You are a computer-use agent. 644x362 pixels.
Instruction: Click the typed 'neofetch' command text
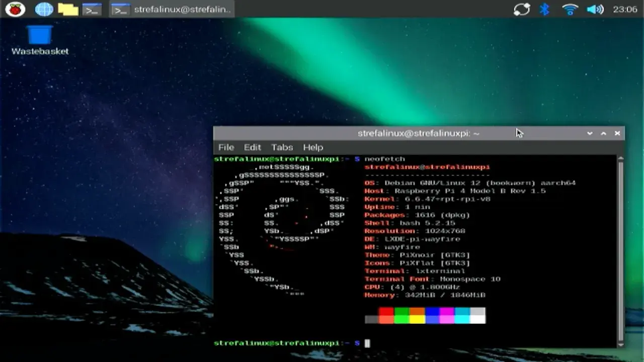[x=384, y=159]
